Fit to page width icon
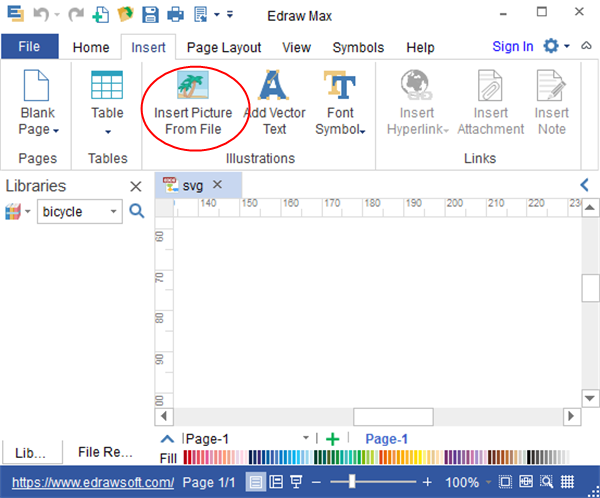 point(526,482)
